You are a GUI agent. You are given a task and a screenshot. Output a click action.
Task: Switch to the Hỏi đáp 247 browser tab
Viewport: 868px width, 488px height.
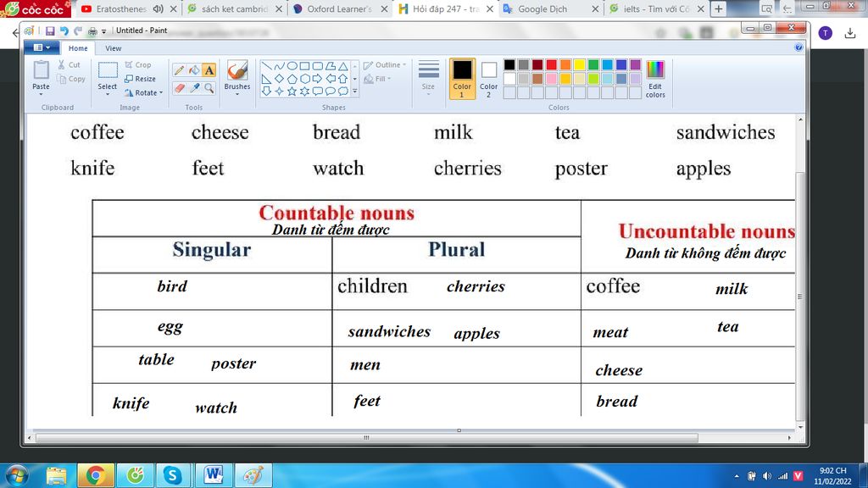tap(446, 8)
